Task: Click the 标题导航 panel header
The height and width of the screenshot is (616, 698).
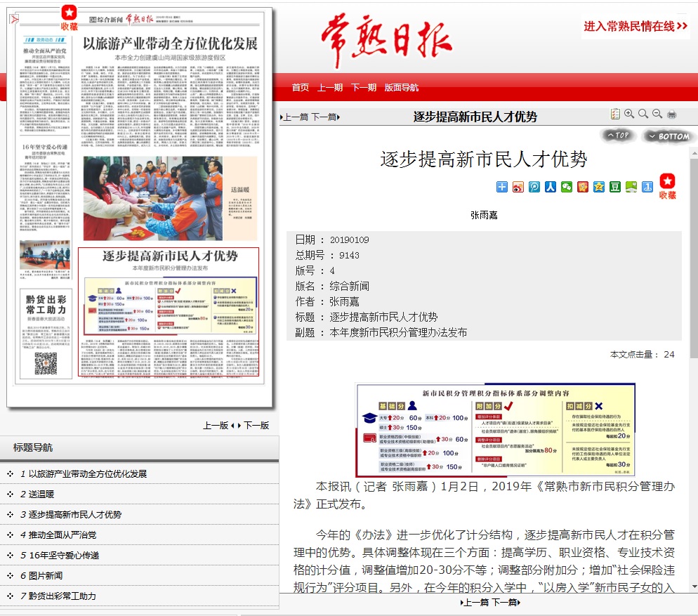Action: click(139, 447)
